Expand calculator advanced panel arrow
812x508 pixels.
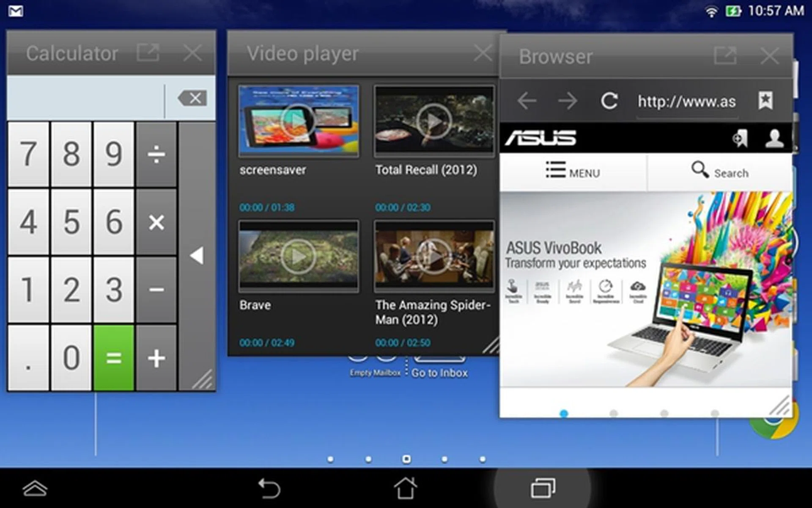click(x=197, y=256)
